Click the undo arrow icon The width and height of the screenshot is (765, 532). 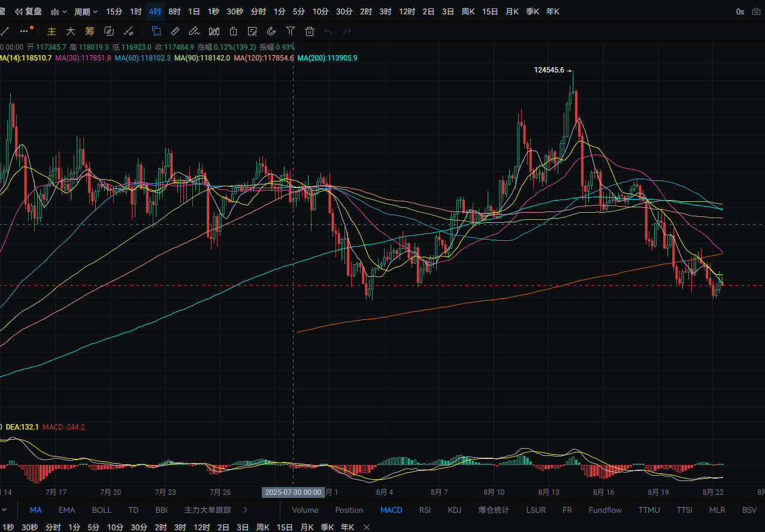328,31
